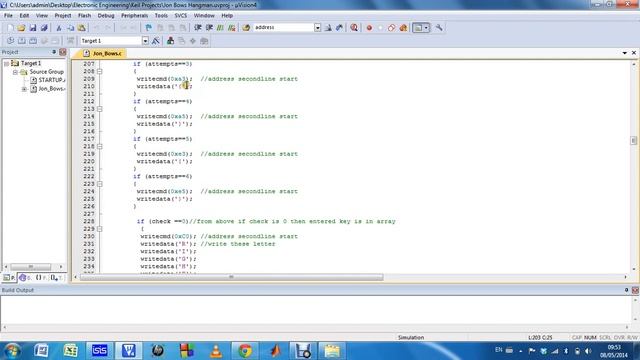Switch to the Functions panel tab
This screenshot has height=360, width=640.
(40, 278)
